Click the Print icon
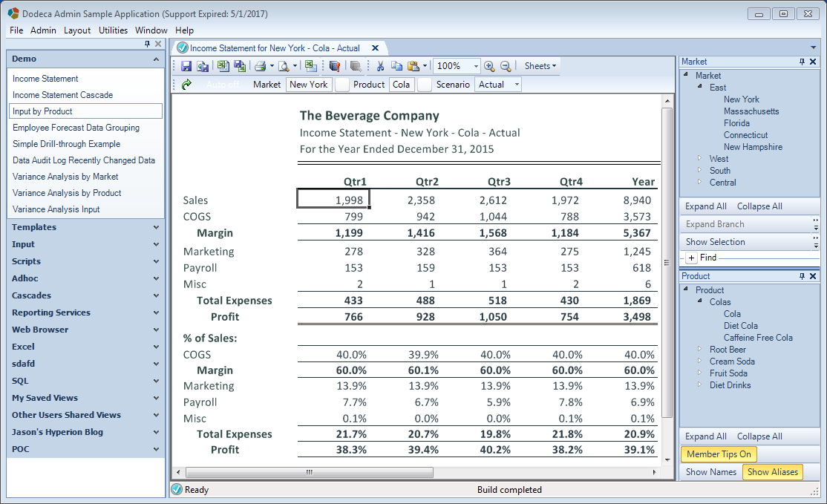 (260, 66)
